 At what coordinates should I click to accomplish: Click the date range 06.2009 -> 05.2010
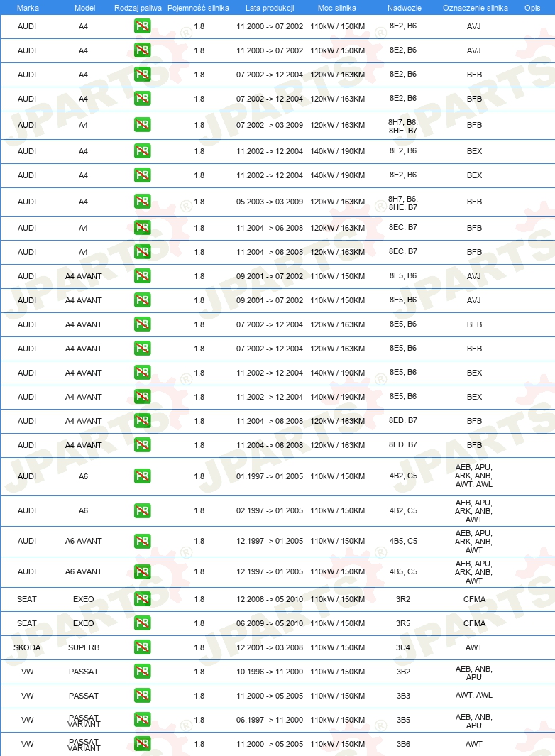(x=270, y=623)
